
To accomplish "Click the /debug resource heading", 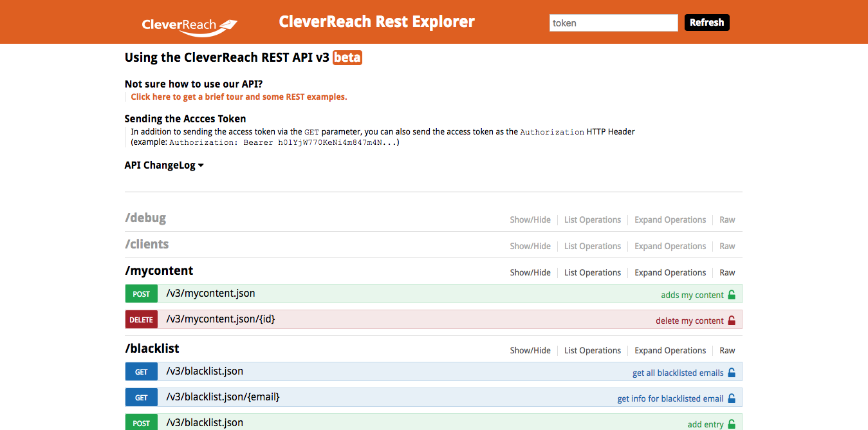I will 145,218.
